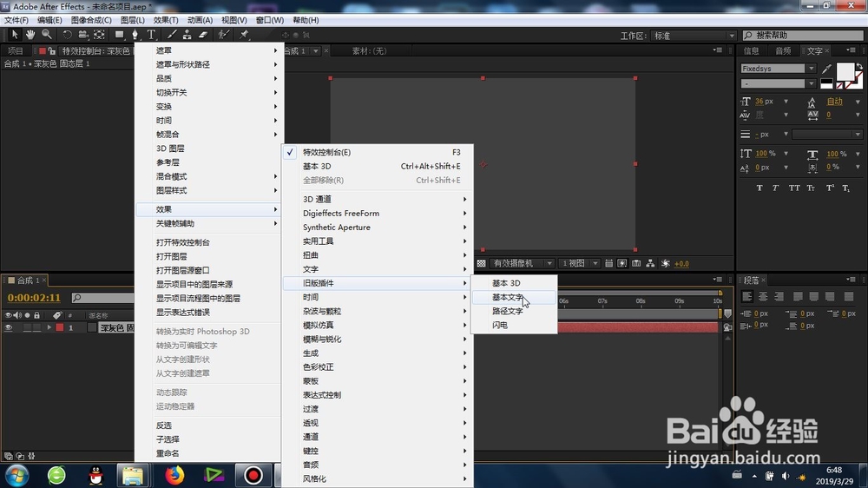Switch to the 音频 tab
This screenshot has height=488, width=868.
pyautogui.click(x=783, y=51)
